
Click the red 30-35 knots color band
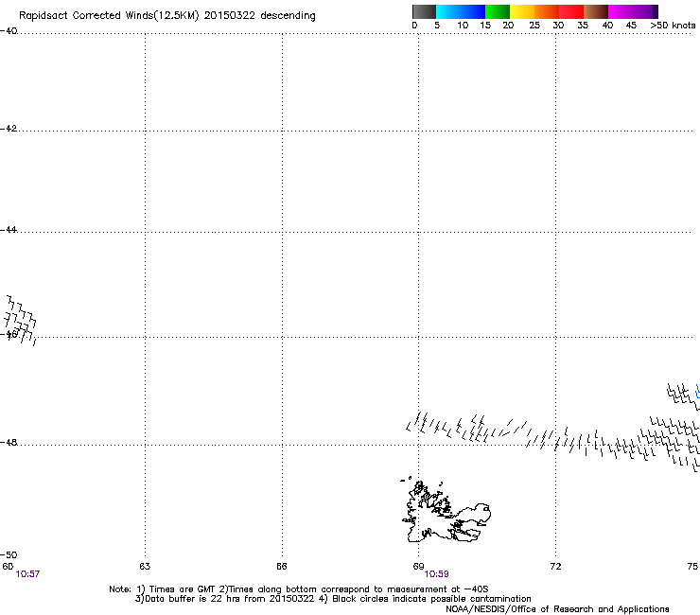[571, 11]
